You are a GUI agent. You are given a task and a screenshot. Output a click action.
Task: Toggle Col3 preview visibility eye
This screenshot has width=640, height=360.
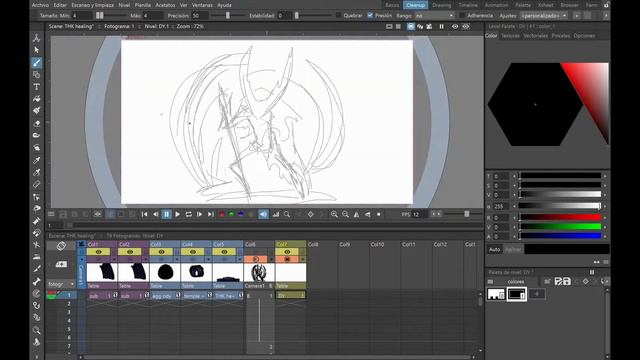(x=162, y=252)
